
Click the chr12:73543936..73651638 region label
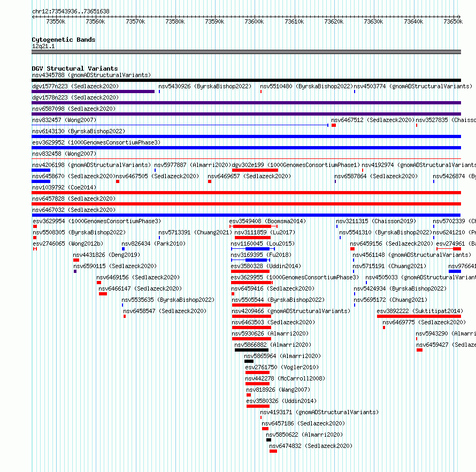[71, 11]
